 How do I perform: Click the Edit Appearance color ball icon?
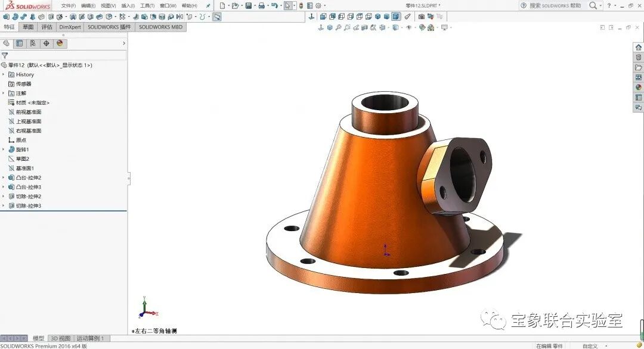coord(422,27)
